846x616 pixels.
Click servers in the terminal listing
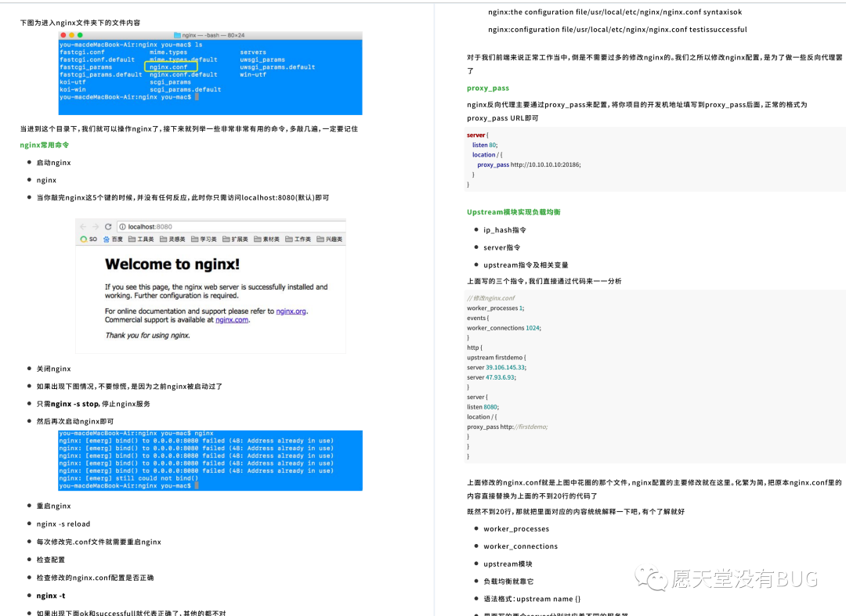[253, 52]
